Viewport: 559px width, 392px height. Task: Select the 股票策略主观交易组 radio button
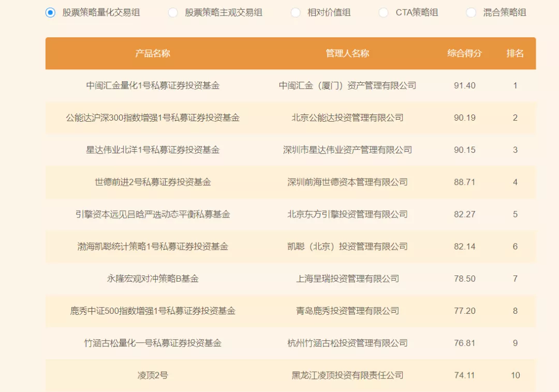pyautogui.click(x=173, y=13)
